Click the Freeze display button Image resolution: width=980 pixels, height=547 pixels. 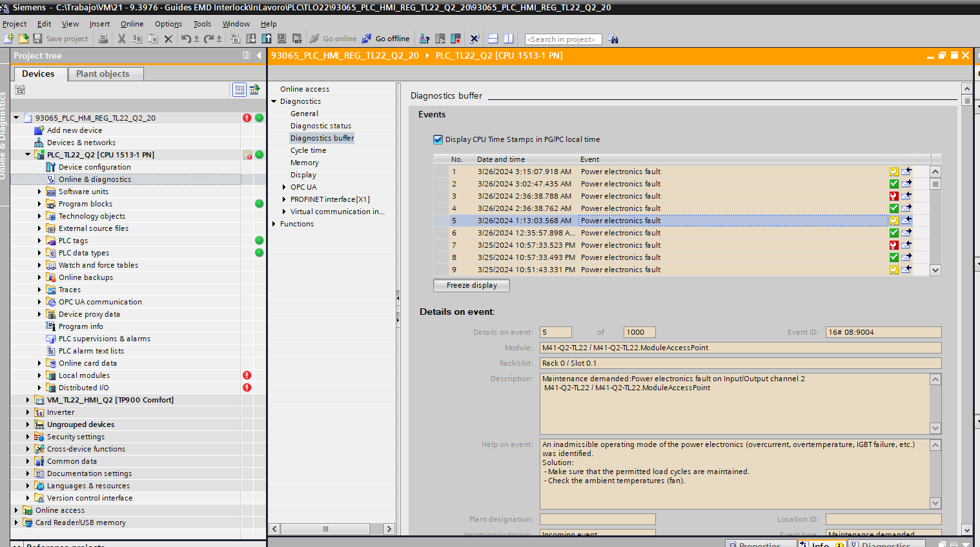click(471, 285)
